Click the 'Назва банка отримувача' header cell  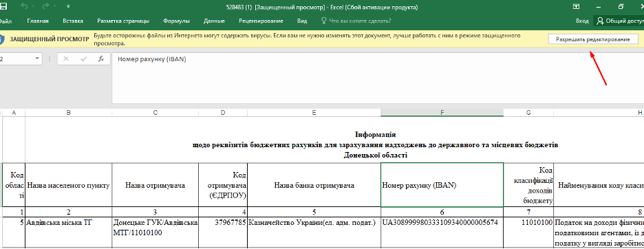tap(314, 185)
